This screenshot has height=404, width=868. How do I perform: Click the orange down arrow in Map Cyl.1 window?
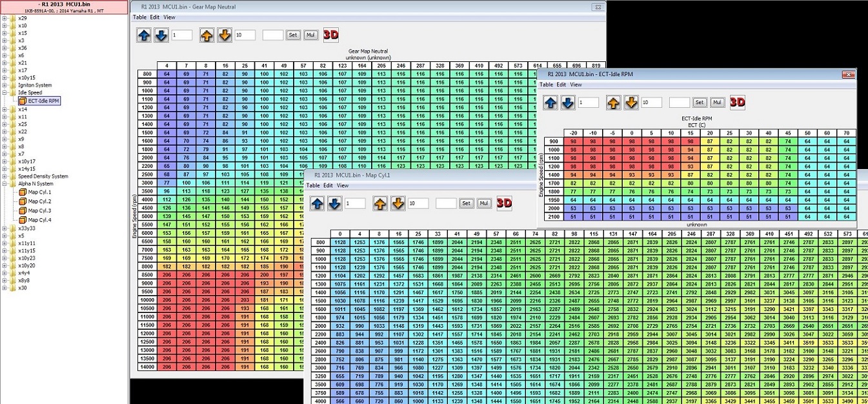[x=398, y=203]
